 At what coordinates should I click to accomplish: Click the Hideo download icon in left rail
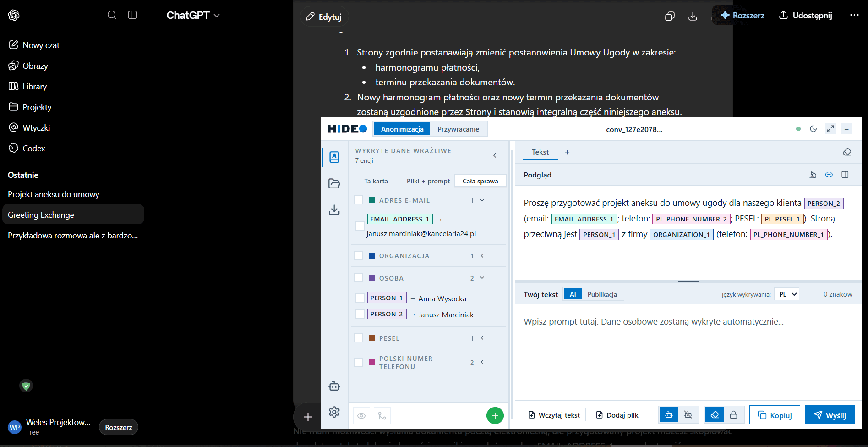click(334, 210)
